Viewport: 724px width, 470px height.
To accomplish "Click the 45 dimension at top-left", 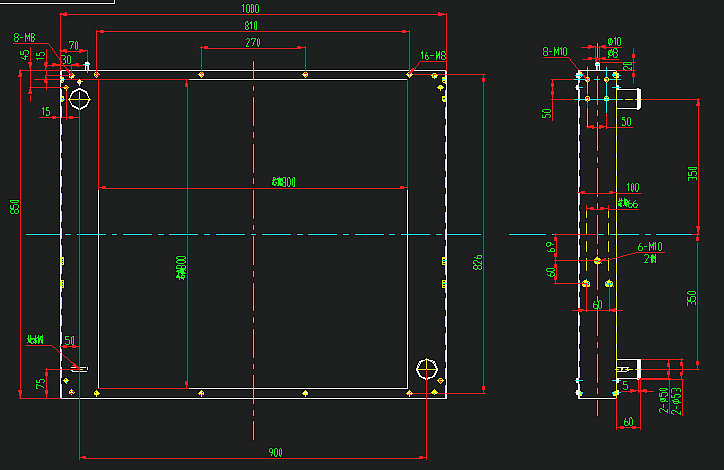I will point(25,56).
